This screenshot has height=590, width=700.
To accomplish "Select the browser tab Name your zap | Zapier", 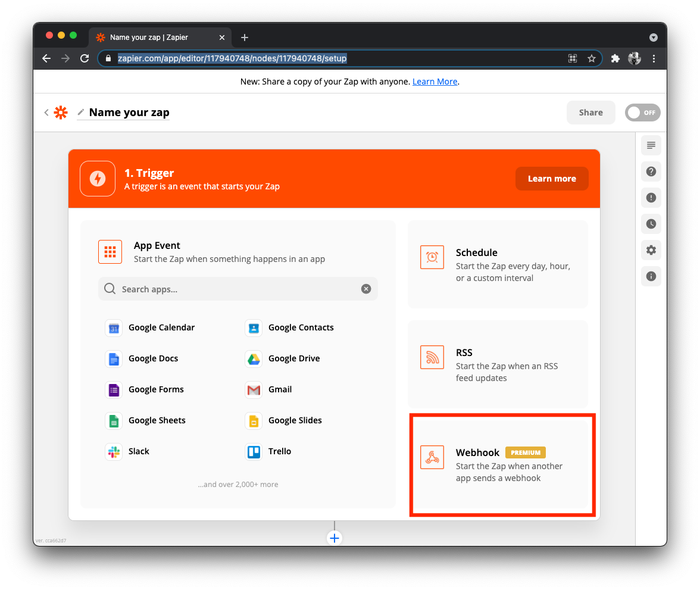I will tap(160, 38).
